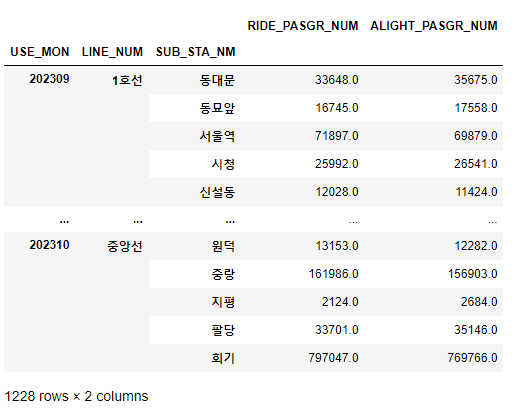The height and width of the screenshot is (411, 524).
Task: Select ride value 797047.0 for 회기
Action: click(334, 358)
